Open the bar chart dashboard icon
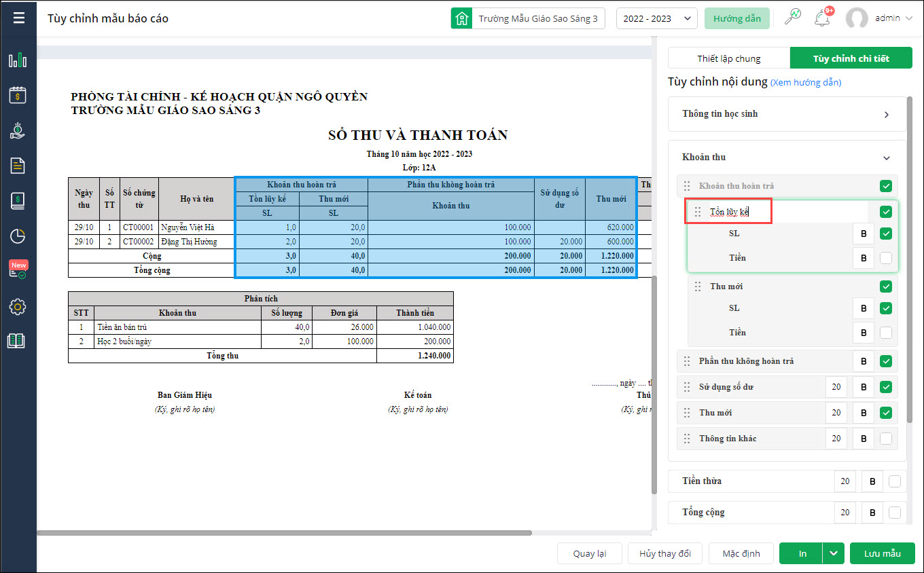 [18, 60]
